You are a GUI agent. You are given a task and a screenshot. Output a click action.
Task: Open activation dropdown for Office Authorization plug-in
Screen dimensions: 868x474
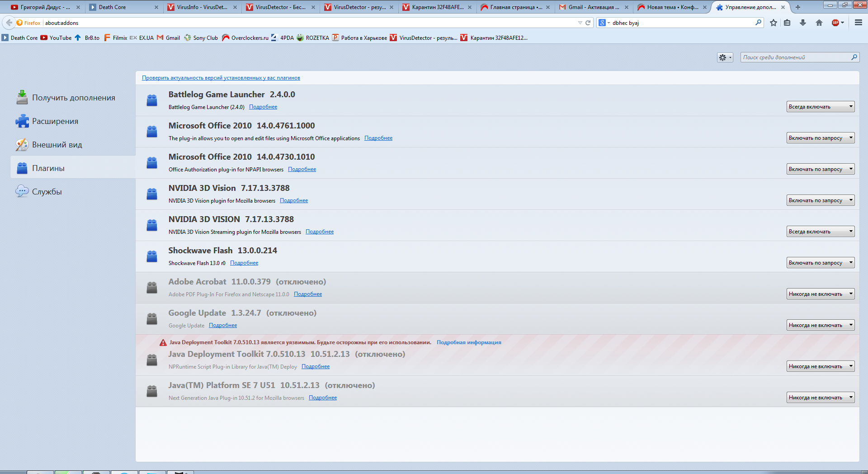click(x=821, y=169)
